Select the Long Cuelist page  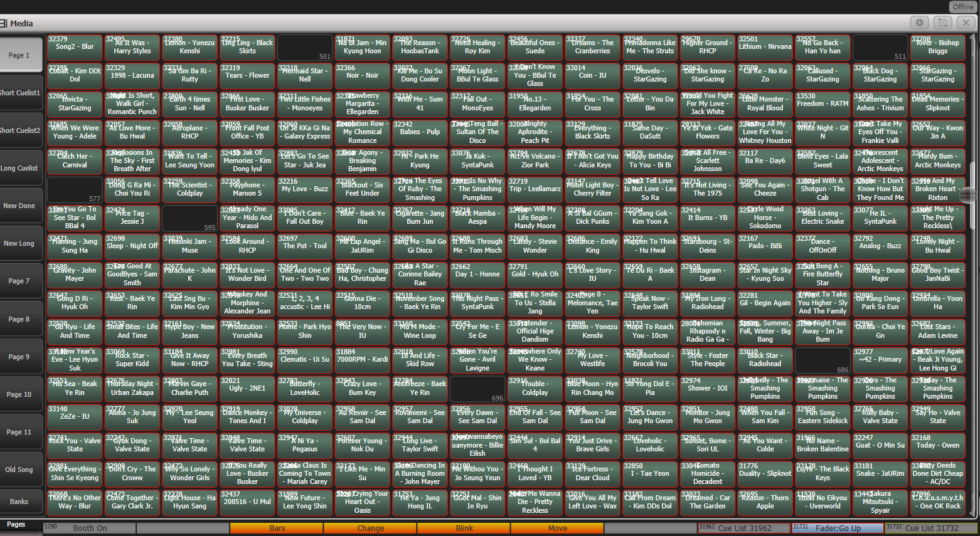(20, 168)
